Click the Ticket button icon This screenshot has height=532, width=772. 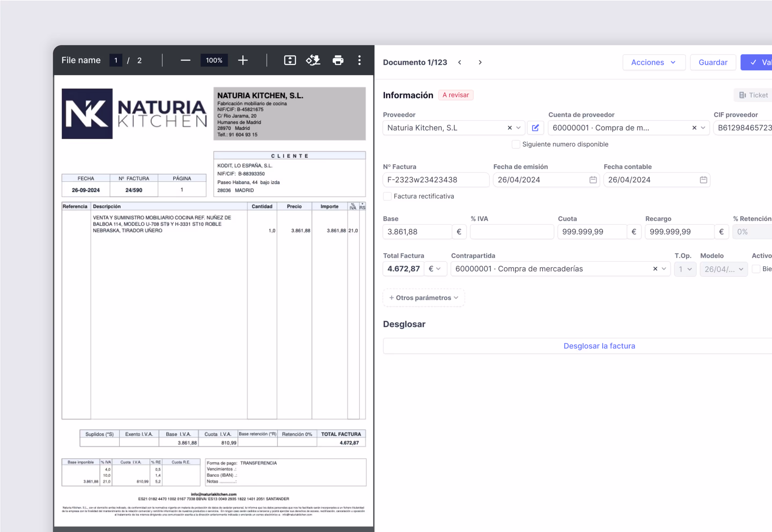[742, 95]
